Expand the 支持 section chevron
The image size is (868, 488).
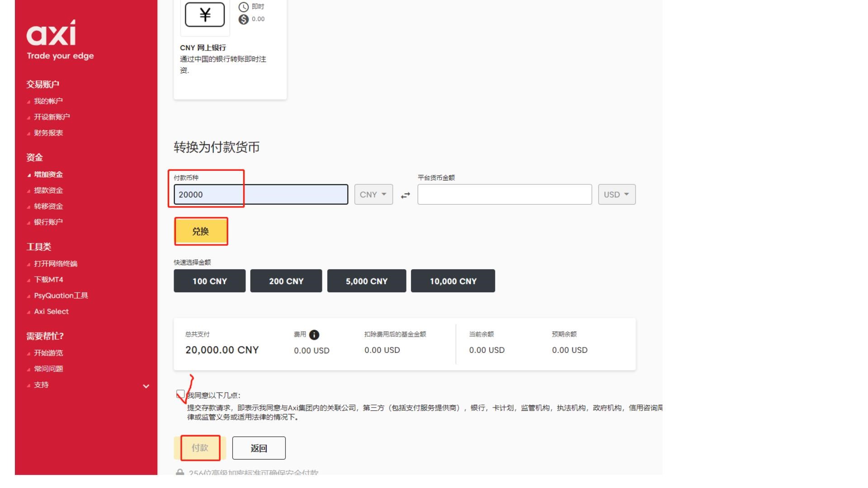(146, 385)
